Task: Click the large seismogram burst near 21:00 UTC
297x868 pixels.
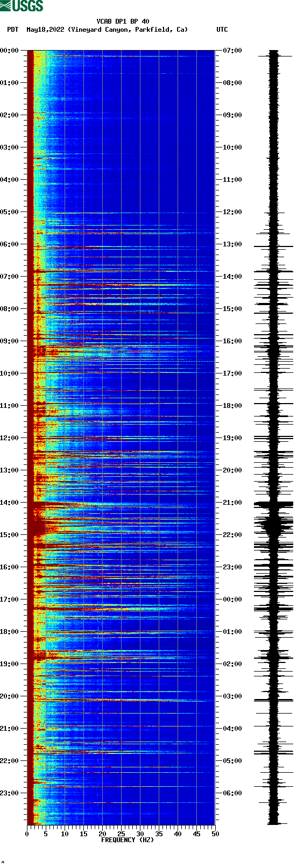Action: click(x=274, y=504)
